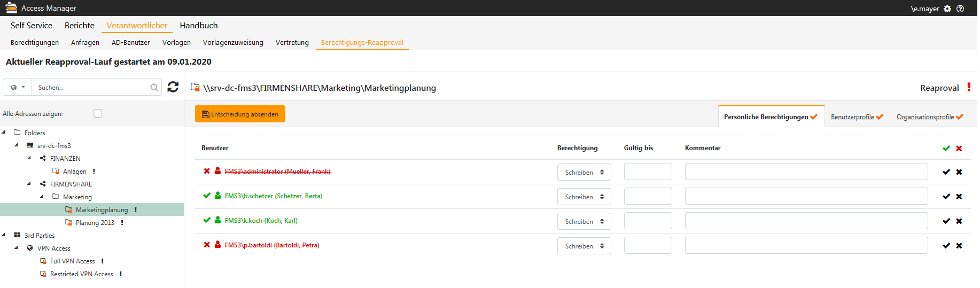The height and width of the screenshot is (288, 980).
Task: Open Berechtigung dropdown for FMS3\p.bartoldi
Action: (x=584, y=246)
